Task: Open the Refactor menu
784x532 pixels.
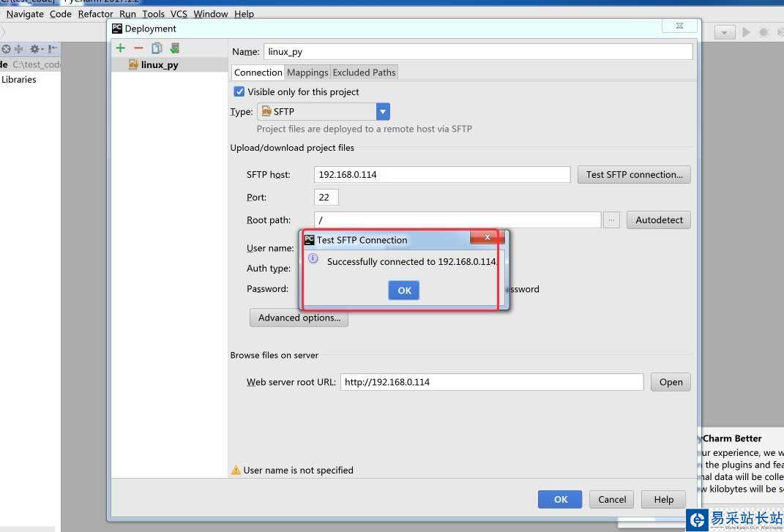Action: pyautogui.click(x=95, y=14)
